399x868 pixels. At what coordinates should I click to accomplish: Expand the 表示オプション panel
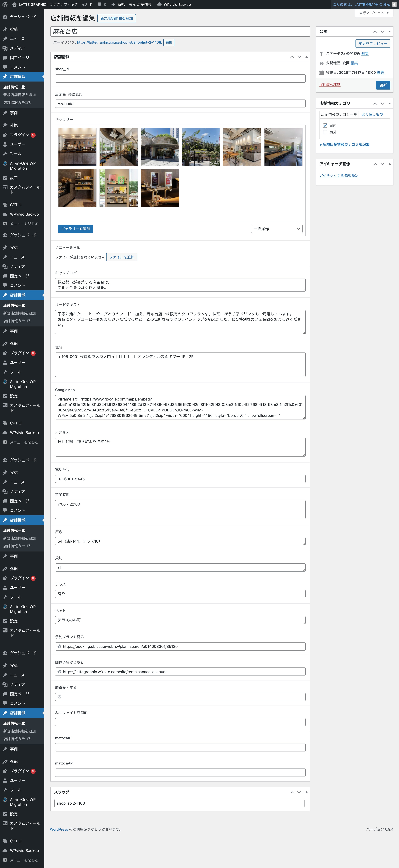(x=374, y=13)
